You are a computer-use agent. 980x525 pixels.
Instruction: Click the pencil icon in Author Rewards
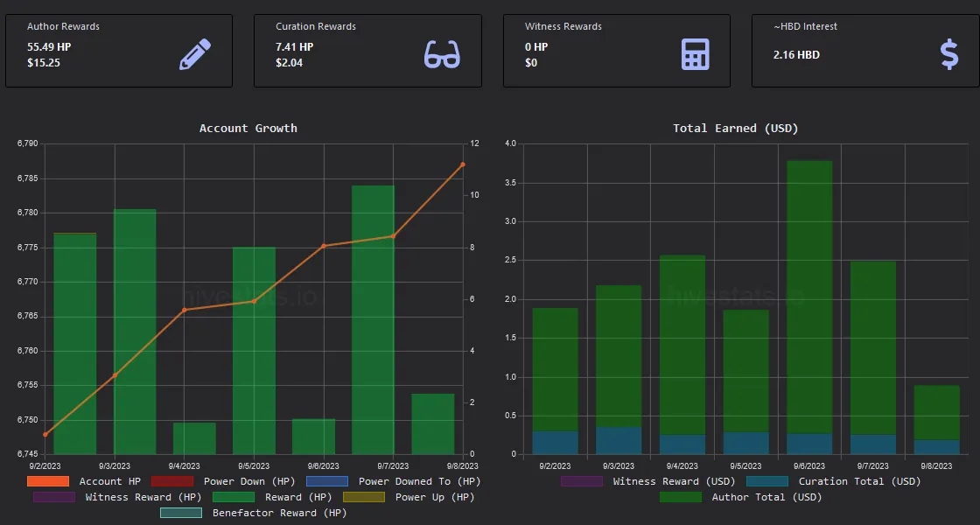pyautogui.click(x=196, y=53)
